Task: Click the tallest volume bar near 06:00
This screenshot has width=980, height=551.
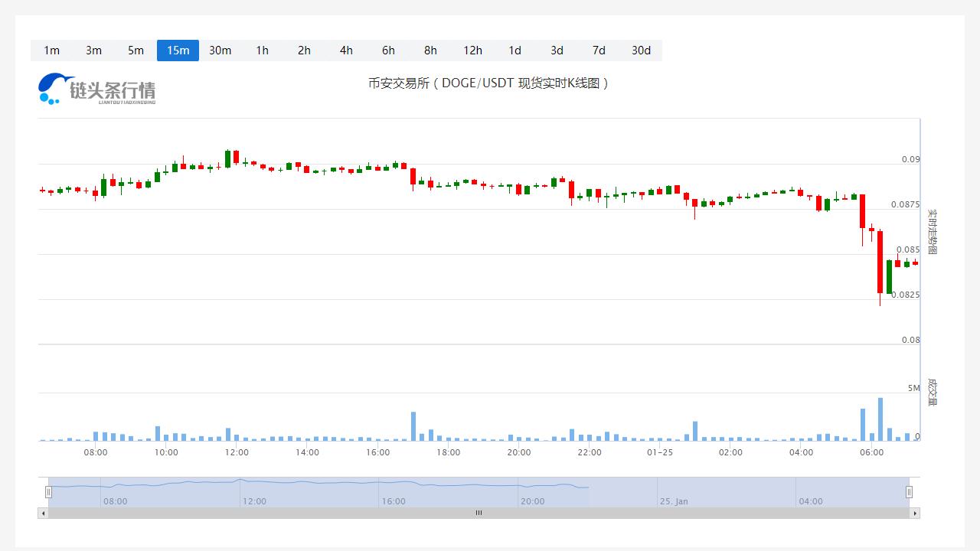Action: pos(880,419)
